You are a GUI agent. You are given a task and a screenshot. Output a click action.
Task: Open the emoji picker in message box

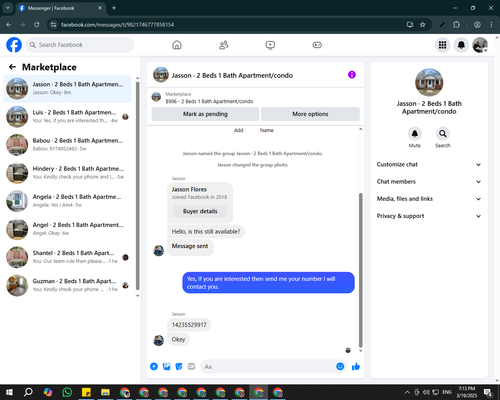pyautogui.click(x=340, y=366)
